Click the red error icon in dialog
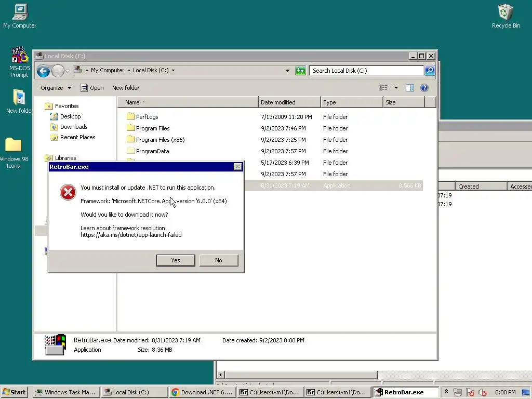The height and width of the screenshot is (399, 532). pos(68,192)
